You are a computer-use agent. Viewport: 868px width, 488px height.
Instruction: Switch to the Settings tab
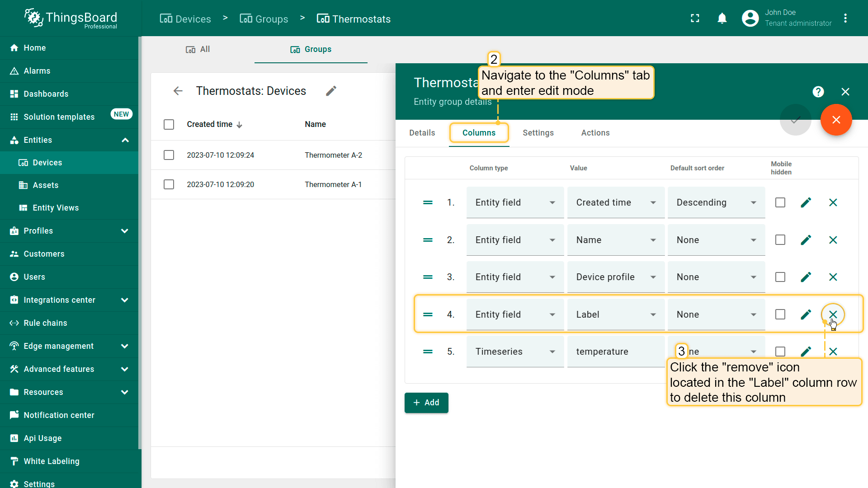point(538,133)
